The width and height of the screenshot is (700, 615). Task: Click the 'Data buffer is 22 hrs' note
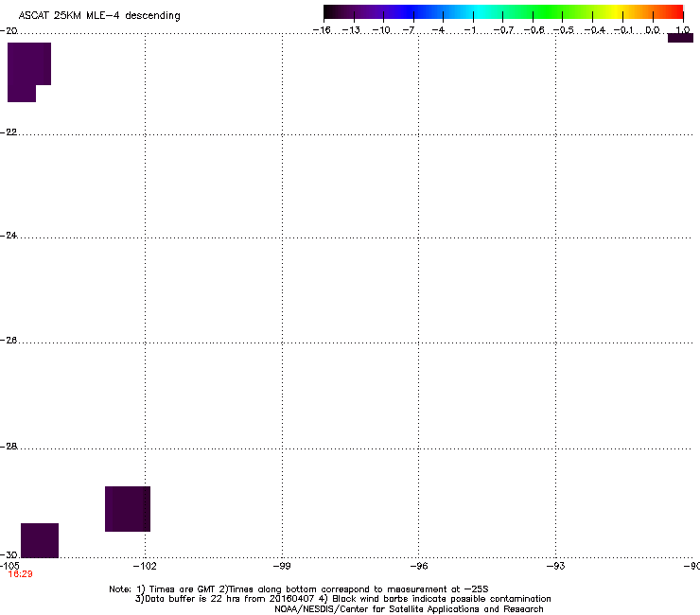click(342, 599)
